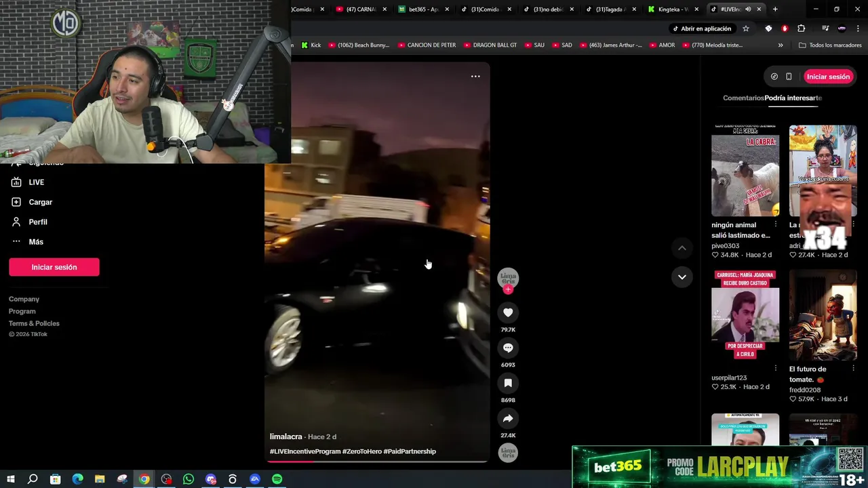Open the María Joaquina carrusel thumbnail
This screenshot has height=488, width=868.
(x=745, y=315)
